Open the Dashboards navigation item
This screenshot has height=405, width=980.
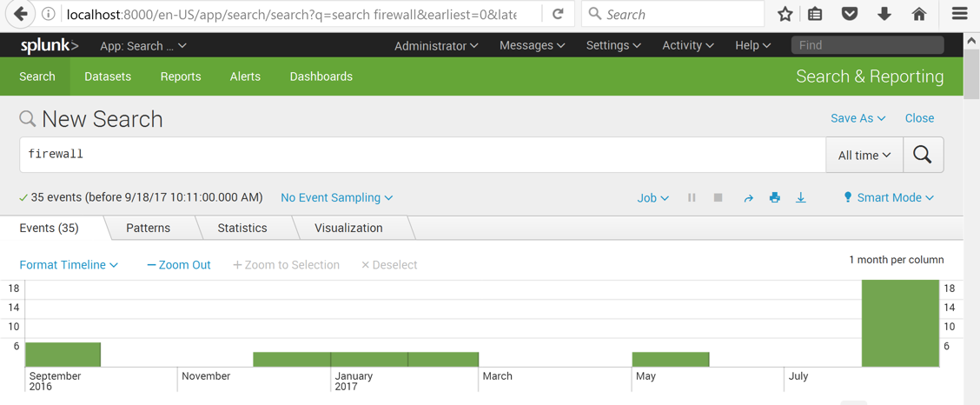pyautogui.click(x=321, y=76)
